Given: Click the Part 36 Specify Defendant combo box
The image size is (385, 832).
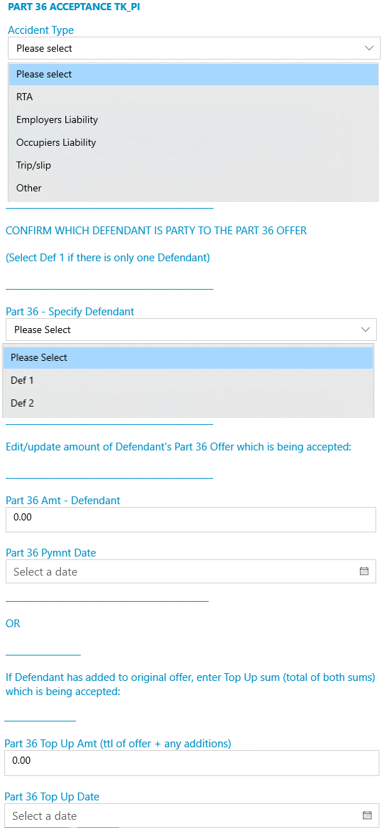Looking at the screenshot, I should click(x=191, y=330).
